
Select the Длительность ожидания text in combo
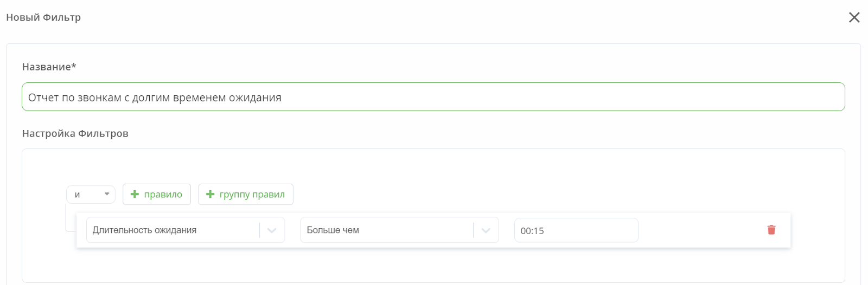tap(144, 230)
